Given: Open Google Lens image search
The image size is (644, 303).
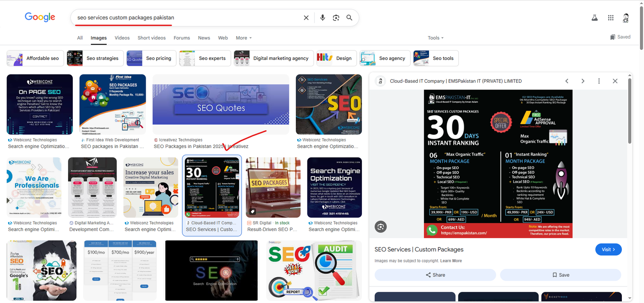Looking at the screenshot, I should (336, 18).
